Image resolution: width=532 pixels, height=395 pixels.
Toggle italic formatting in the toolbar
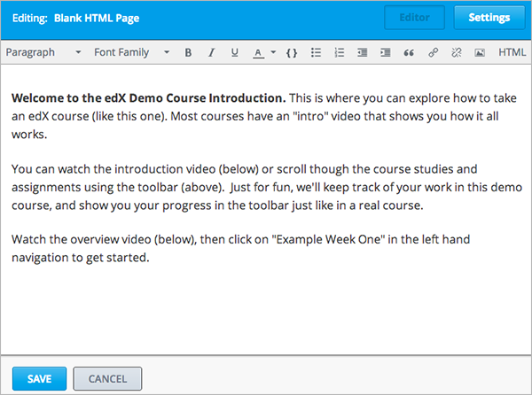[x=211, y=52]
